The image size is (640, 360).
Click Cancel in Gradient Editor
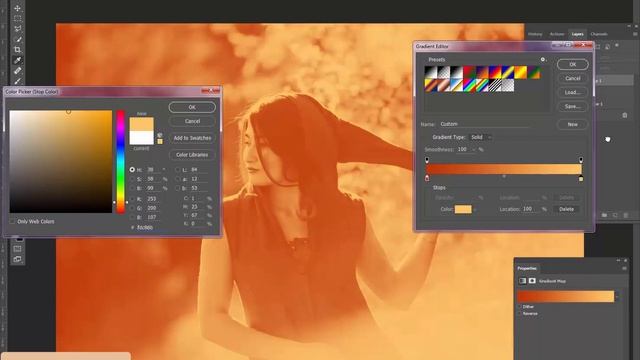pos(573,78)
